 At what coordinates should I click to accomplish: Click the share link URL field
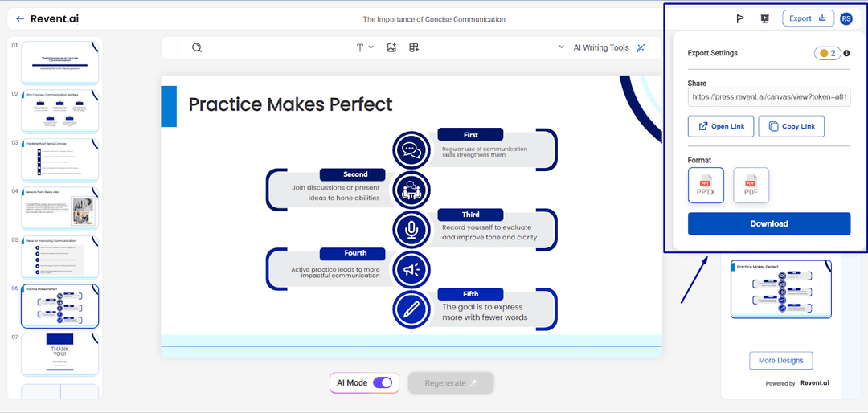point(769,96)
